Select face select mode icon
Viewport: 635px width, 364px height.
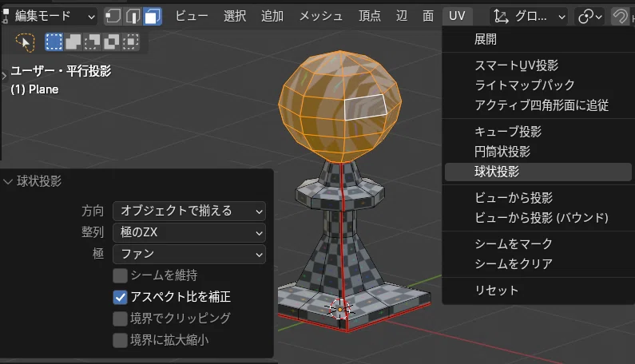(x=153, y=17)
